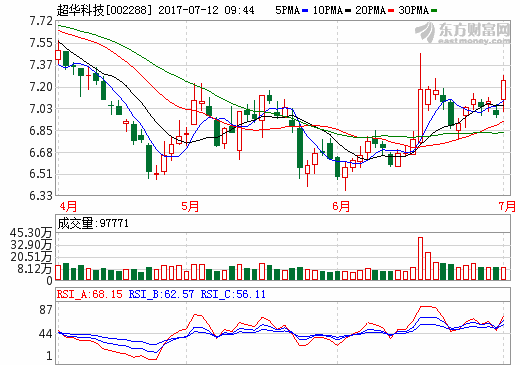Click the 5PMA legend label
Screen dimensions: 520x365
(287, 10)
